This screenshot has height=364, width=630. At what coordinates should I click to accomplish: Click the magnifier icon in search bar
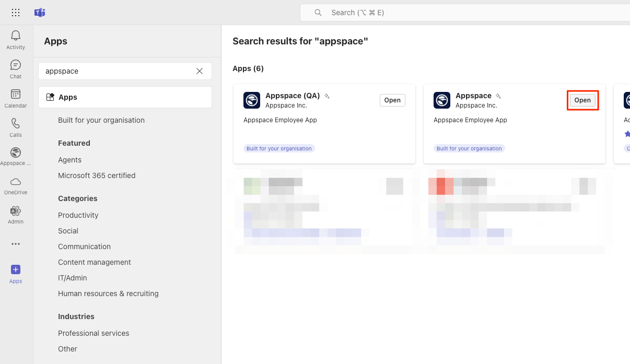coord(318,13)
